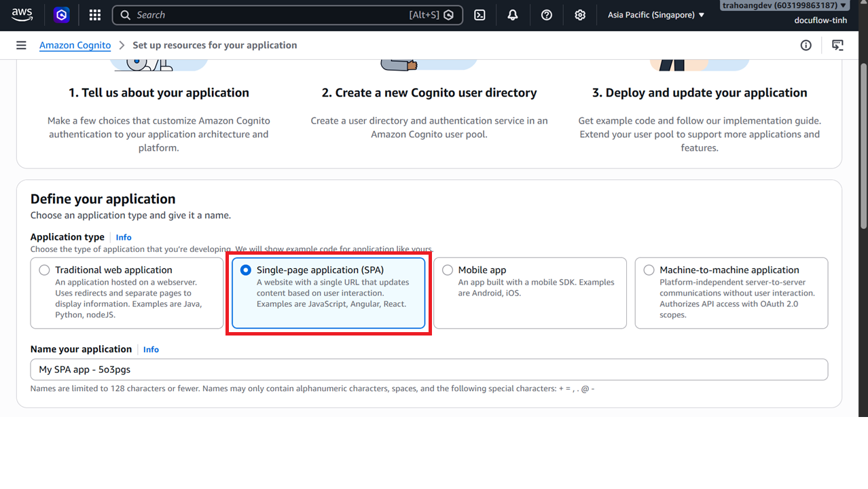The width and height of the screenshot is (868, 489).
Task: Click the '1. Tell us about your application' heading
Action: point(159,92)
